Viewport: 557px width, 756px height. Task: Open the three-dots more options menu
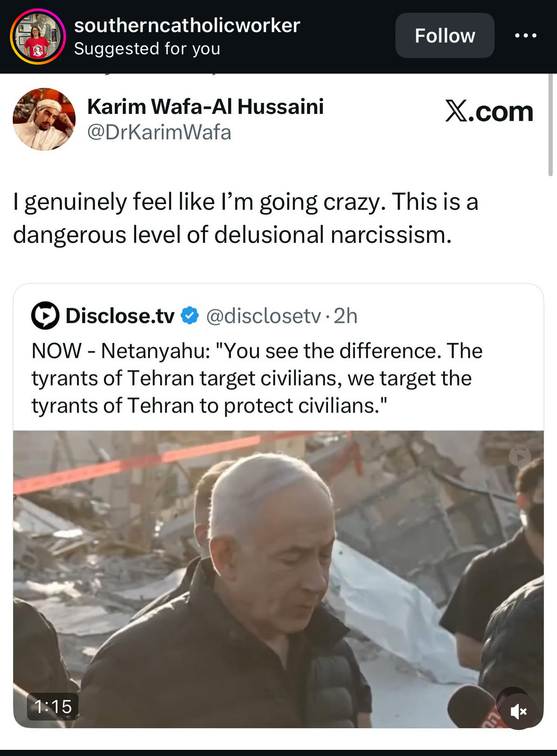point(525,35)
